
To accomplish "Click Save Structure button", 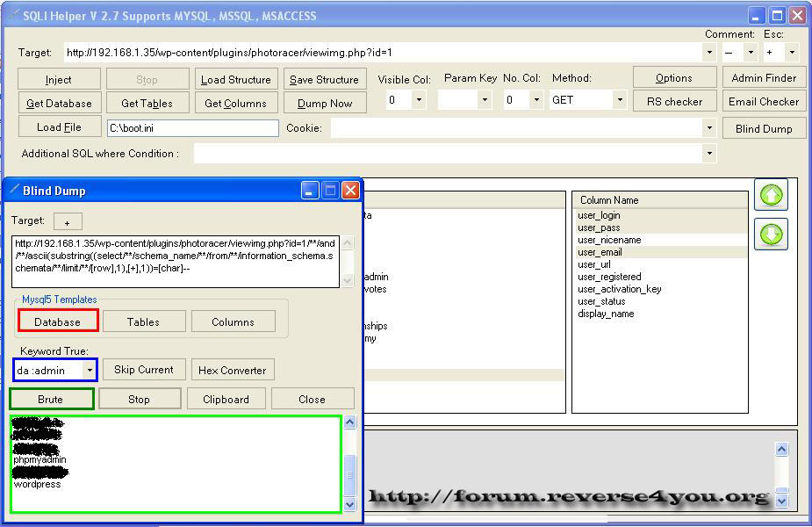I will click(x=325, y=80).
